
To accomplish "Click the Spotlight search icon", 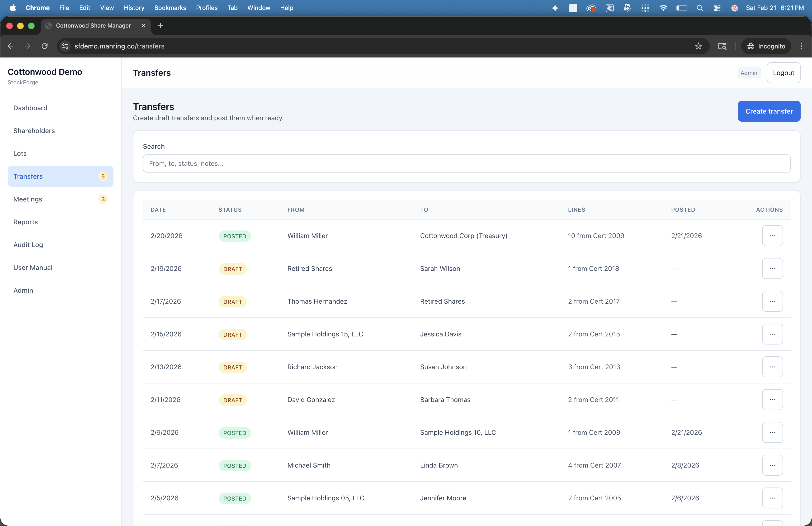I will tap(700, 8).
